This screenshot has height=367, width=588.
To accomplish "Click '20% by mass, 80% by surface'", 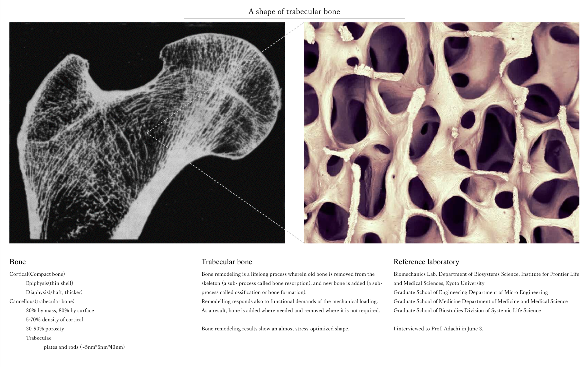I will pos(60,310).
